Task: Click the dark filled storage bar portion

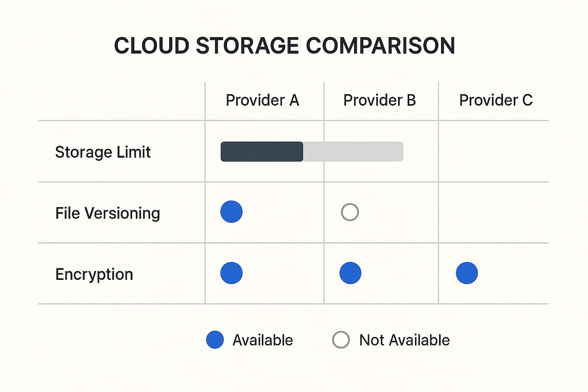Action: (262, 152)
